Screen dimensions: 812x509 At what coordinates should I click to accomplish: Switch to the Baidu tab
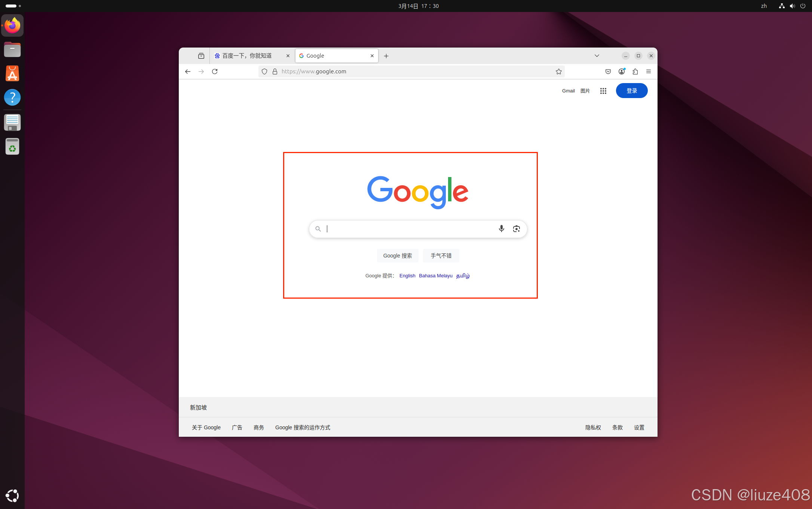pyautogui.click(x=247, y=56)
